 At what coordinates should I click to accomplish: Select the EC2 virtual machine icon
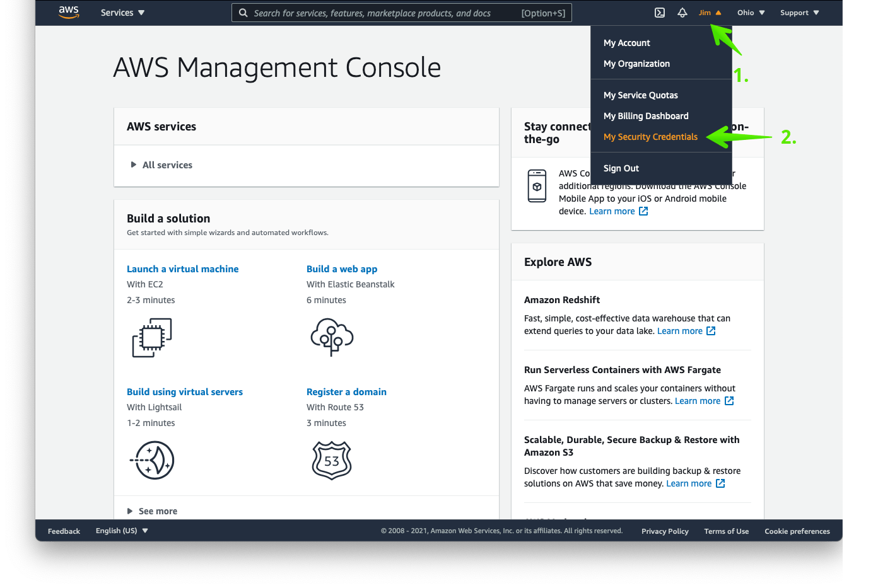[x=152, y=337]
